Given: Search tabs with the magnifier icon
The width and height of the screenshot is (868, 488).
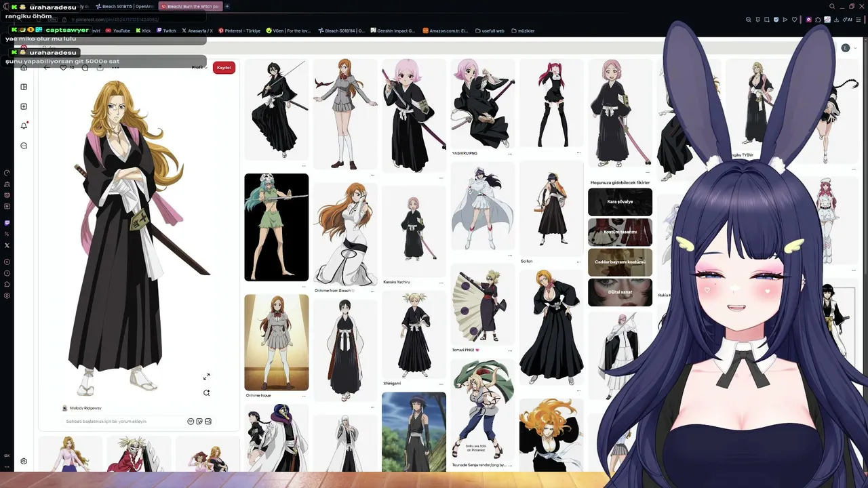Looking at the screenshot, I should 832,6.
